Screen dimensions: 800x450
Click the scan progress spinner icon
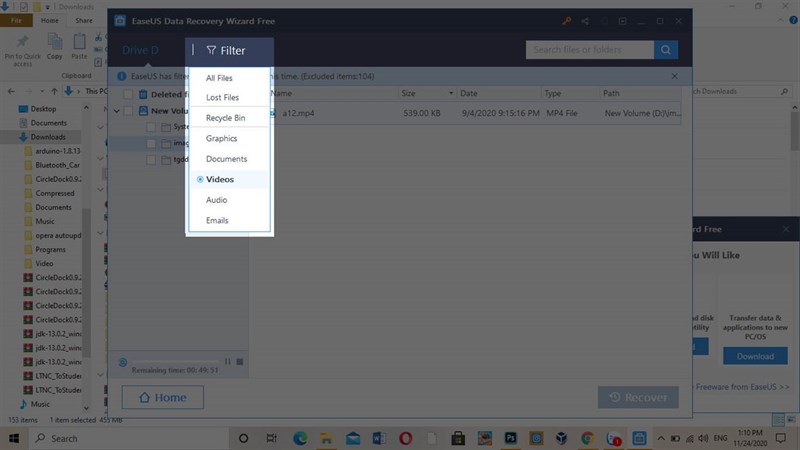coord(123,362)
